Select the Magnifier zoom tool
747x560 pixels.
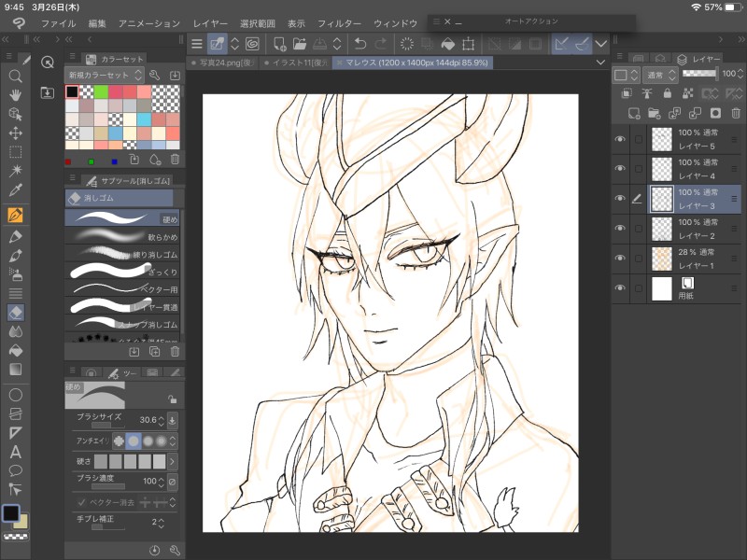15,77
